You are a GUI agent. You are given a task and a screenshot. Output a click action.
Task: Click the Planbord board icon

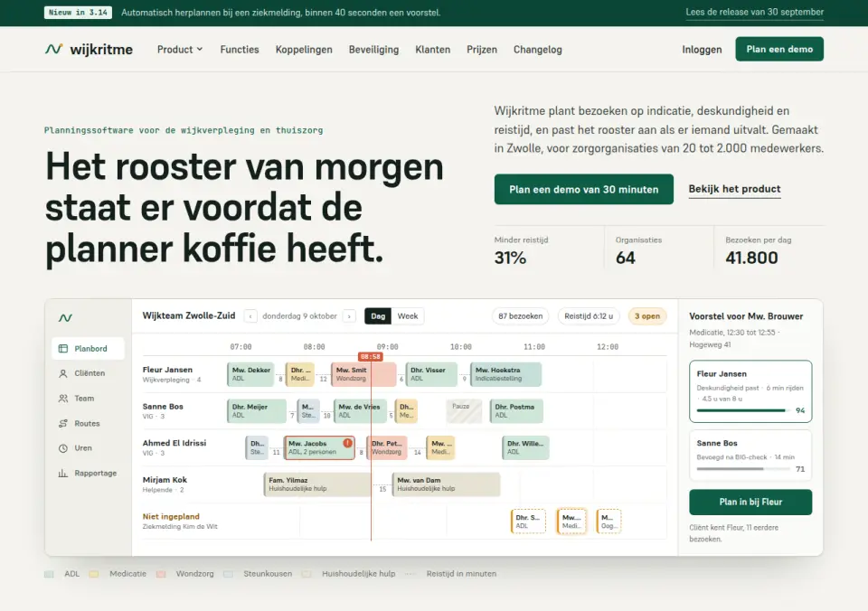63,349
